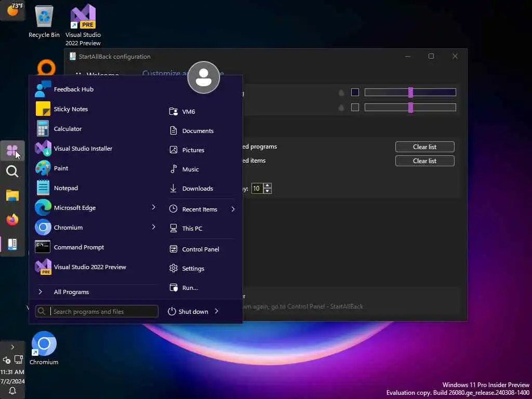Click the network tray icon
The height and width of the screenshot is (399, 532).
[x=19, y=360]
